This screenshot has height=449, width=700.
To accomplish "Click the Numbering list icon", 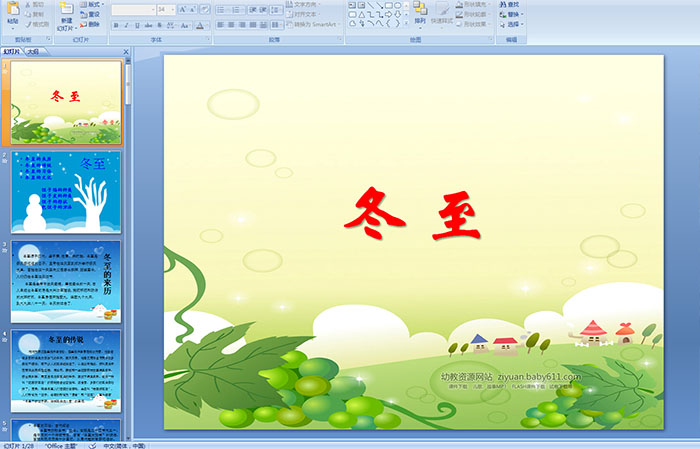I will 238,10.
